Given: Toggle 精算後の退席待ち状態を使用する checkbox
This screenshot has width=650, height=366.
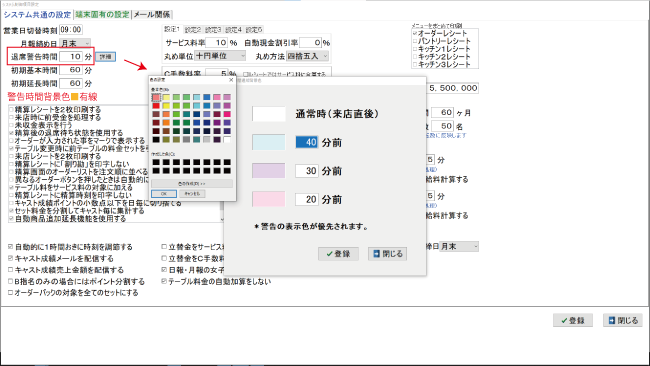Looking at the screenshot, I should 11,133.
